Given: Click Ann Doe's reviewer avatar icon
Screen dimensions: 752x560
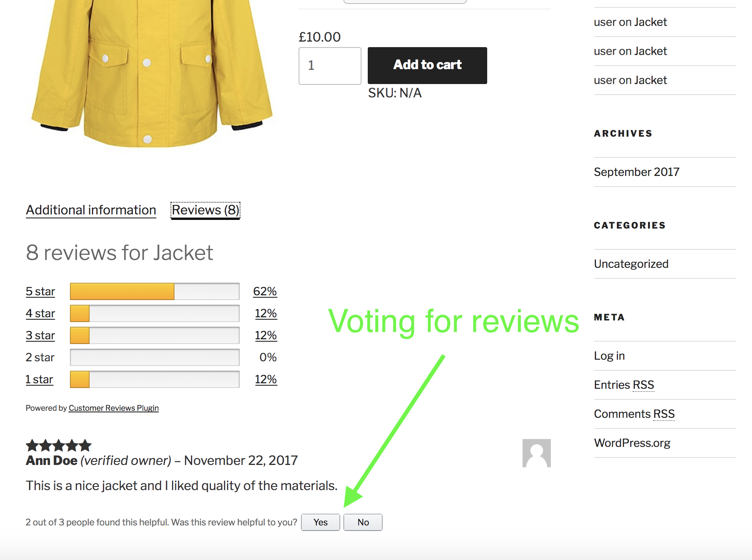Looking at the screenshot, I should pos(536,453).
